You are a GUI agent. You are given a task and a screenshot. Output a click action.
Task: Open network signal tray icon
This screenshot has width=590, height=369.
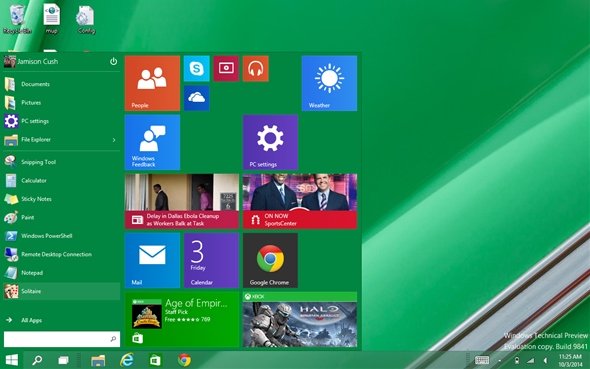coord(531,361)
